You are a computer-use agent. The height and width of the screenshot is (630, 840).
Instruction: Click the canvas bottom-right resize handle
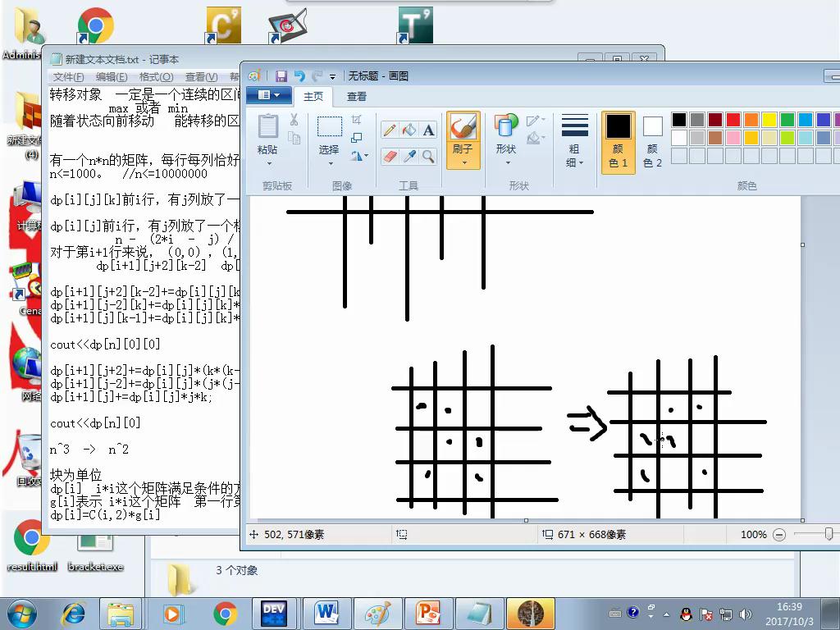point(802,520)
